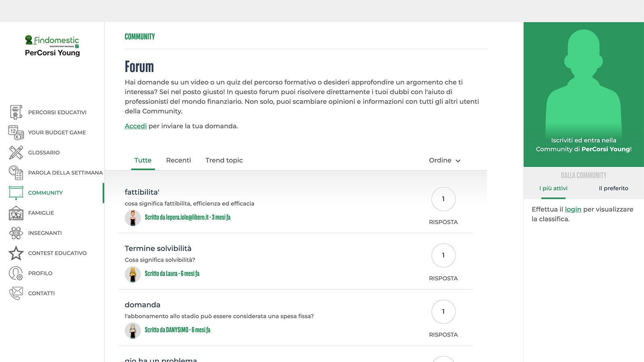Click the Famiglie family icon
This screenshot has width=644, height=362.
(x=16, y=213)
